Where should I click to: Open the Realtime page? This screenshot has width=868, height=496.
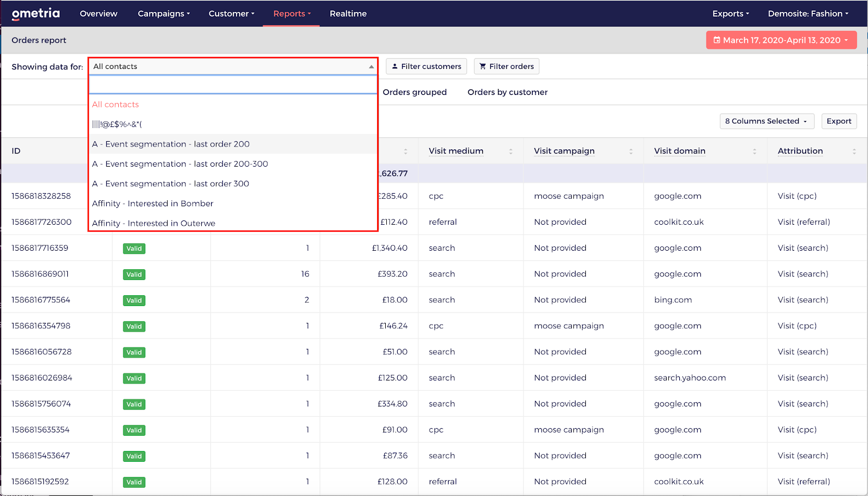(x=348, y=14)
